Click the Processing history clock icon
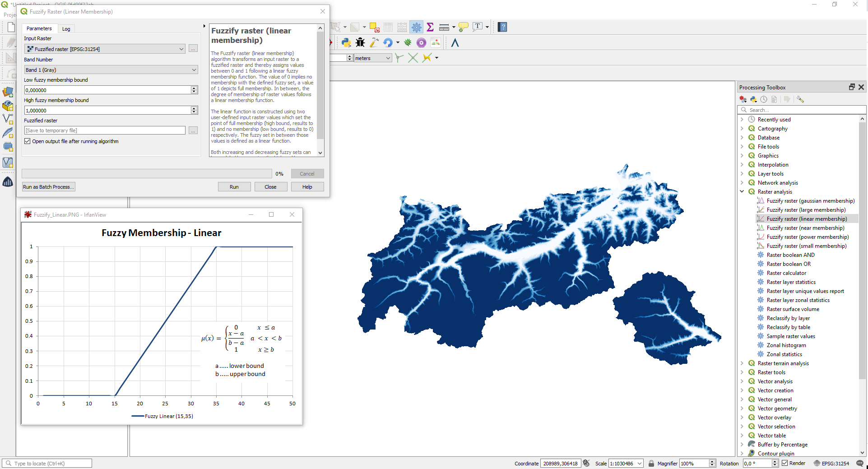868x469 pixels. [764, 99]
